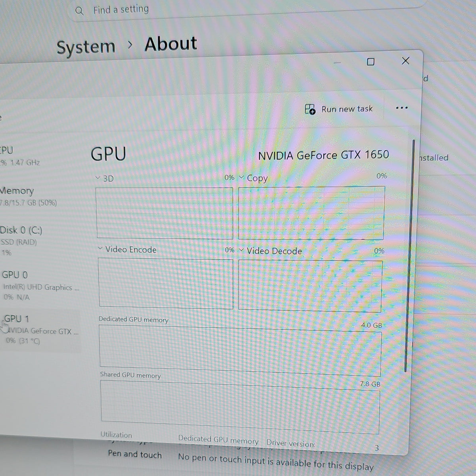476x476 pixels.
Task: Open the 3D engine dropdown chevron
Action: [98, 178]
